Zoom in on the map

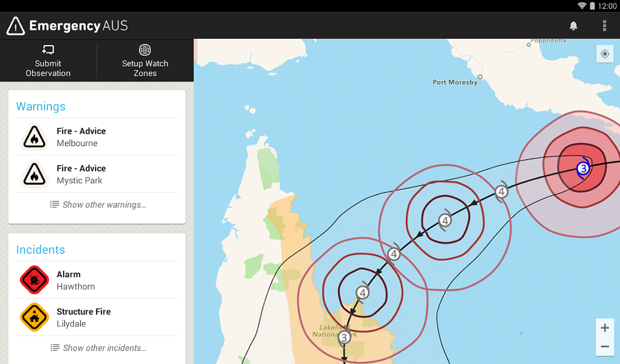[605, 328]
